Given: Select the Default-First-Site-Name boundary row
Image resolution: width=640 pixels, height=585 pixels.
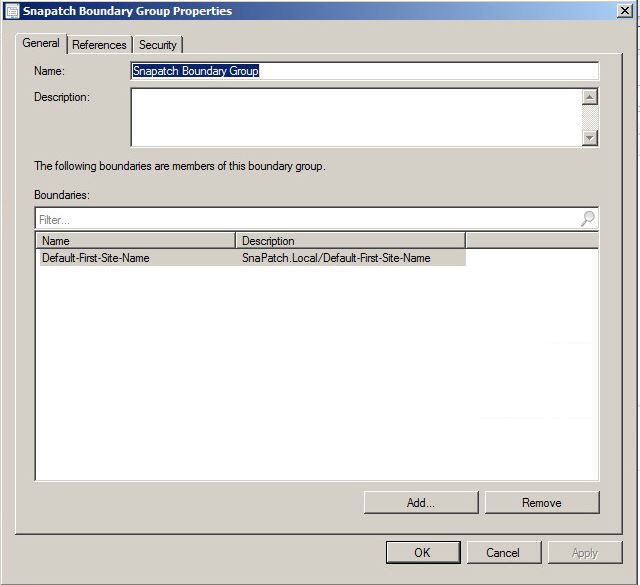Looking at the screenshot, I should pos(253,258).
